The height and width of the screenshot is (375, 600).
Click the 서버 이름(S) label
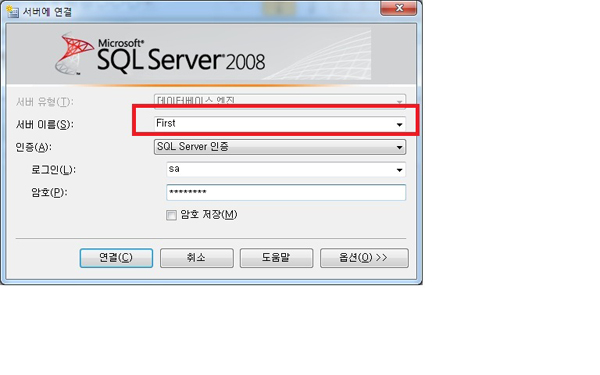tap(45, 125)
